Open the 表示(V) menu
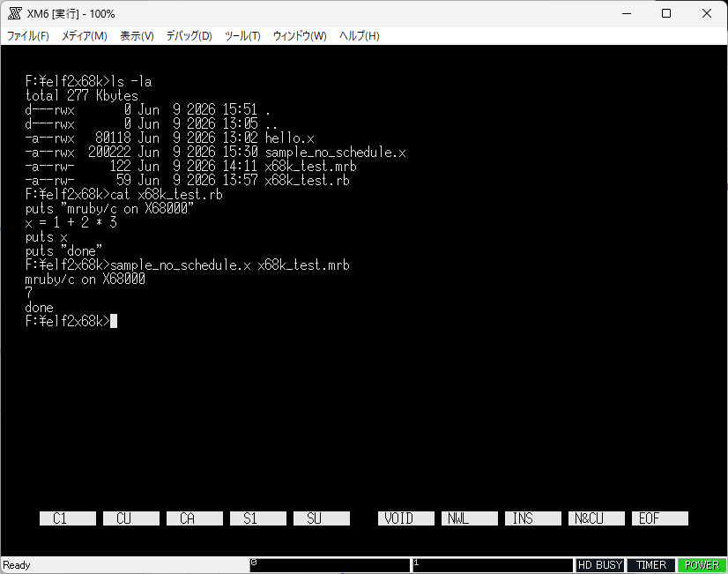The height and width of the screenshot is (574, 728). click(x=137, y=36)
